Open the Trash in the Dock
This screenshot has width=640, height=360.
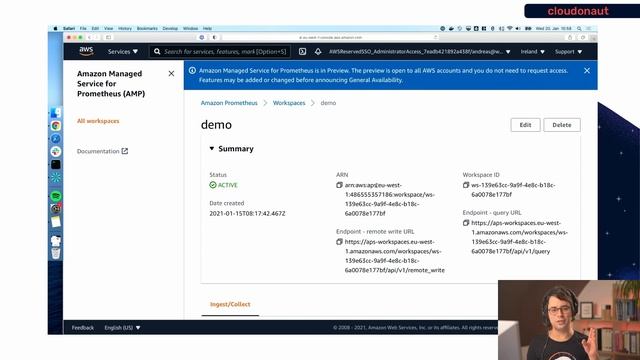tap(56, 253)
